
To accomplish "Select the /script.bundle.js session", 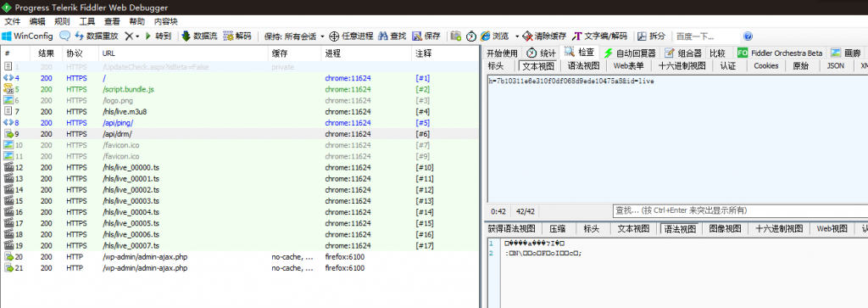I will 239,89.
